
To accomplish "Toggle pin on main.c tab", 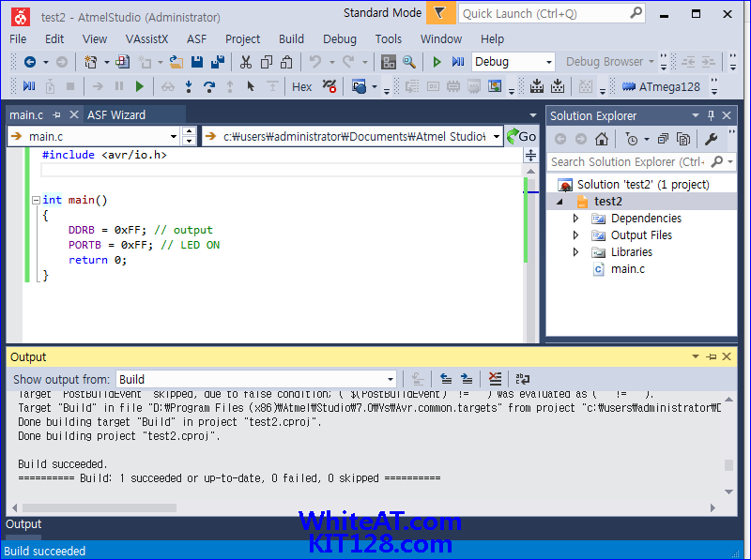I will click(56, 114).
